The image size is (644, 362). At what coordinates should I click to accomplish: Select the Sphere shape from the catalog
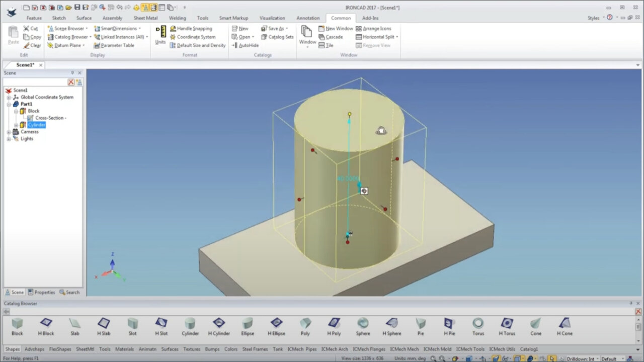363,327
